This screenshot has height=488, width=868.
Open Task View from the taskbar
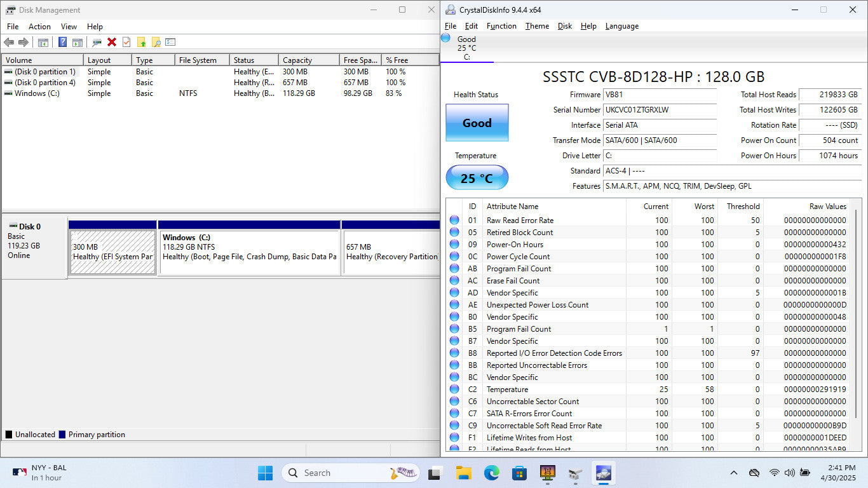point(435,473)
